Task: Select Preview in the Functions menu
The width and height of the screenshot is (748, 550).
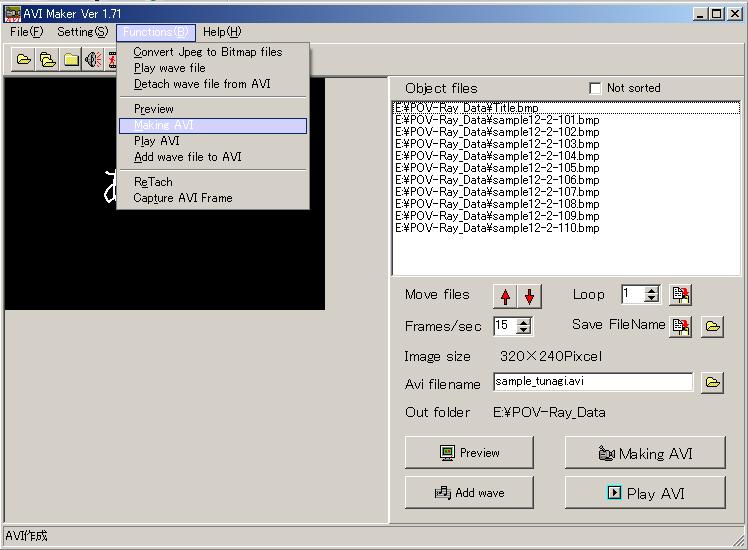Action: tap(213, 109)
